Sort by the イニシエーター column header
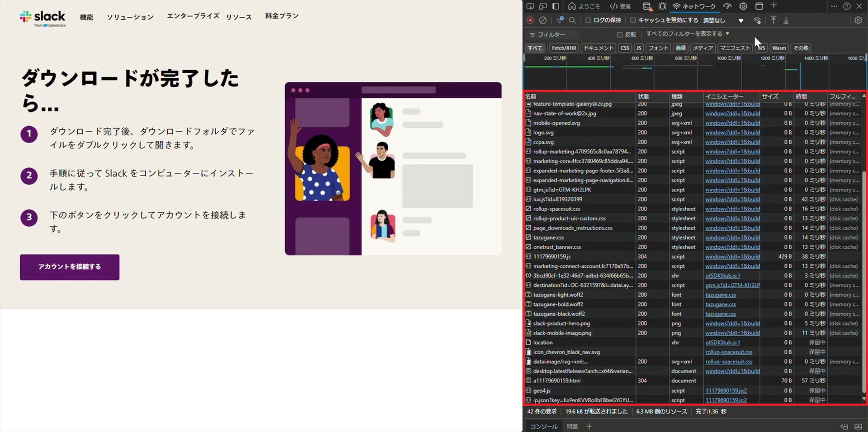 point(731,96)
